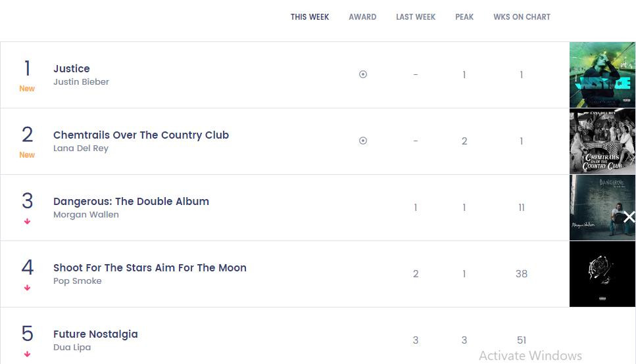Sort by the THIS WEEK column header
Screen dimensions: 636x364
point(310,17)
